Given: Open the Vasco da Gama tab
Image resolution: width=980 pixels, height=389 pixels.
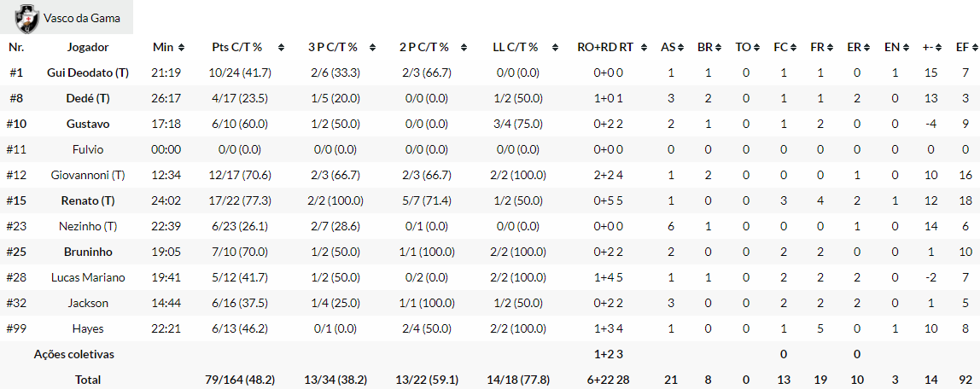Looking at the screenshot, I should click(82, 18).
